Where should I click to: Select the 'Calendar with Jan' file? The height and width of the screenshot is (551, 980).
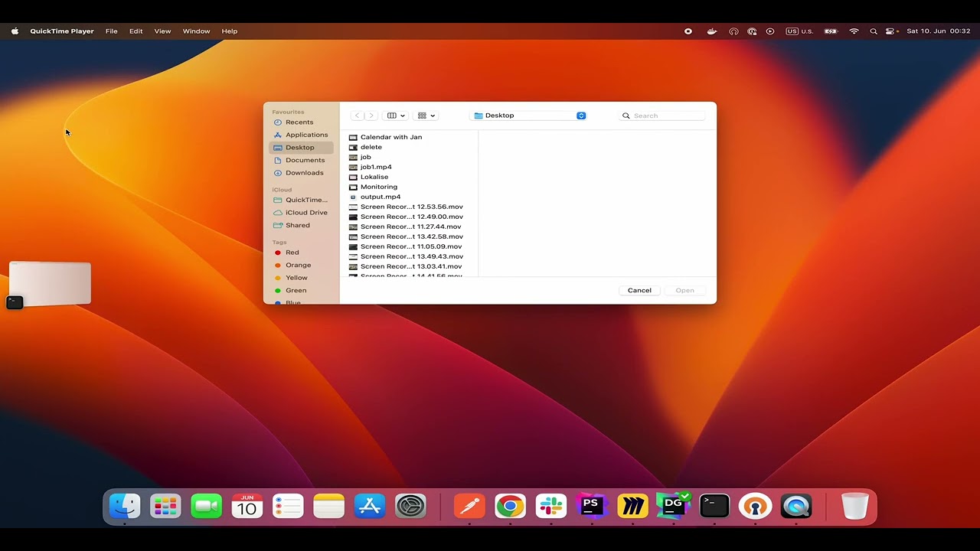410,137
